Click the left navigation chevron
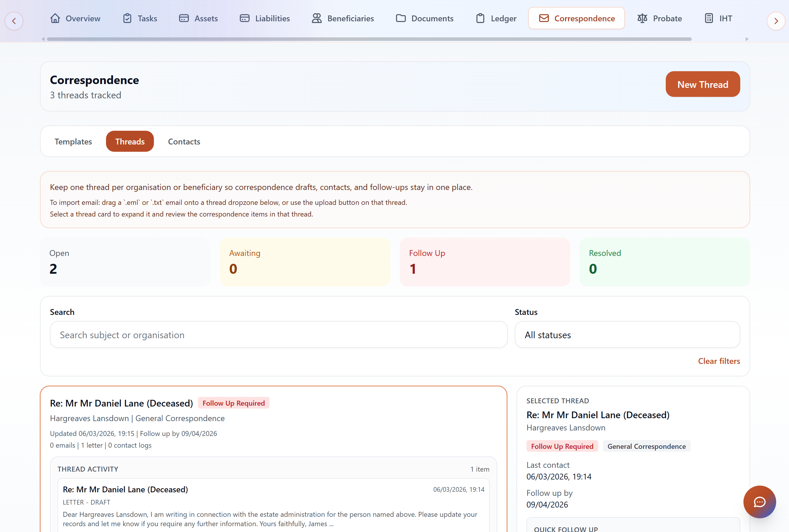The height and width of the screenshot is (532, 789). pos(14,21)
